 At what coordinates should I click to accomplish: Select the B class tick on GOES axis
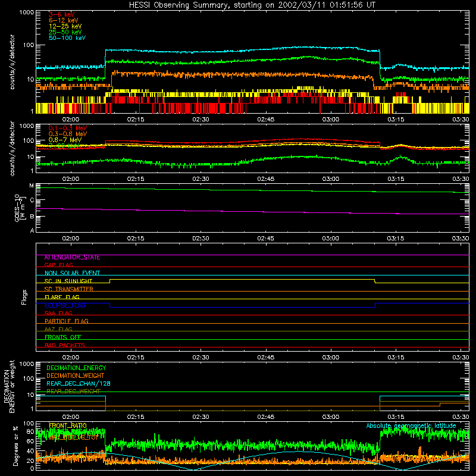pos(32,217)
